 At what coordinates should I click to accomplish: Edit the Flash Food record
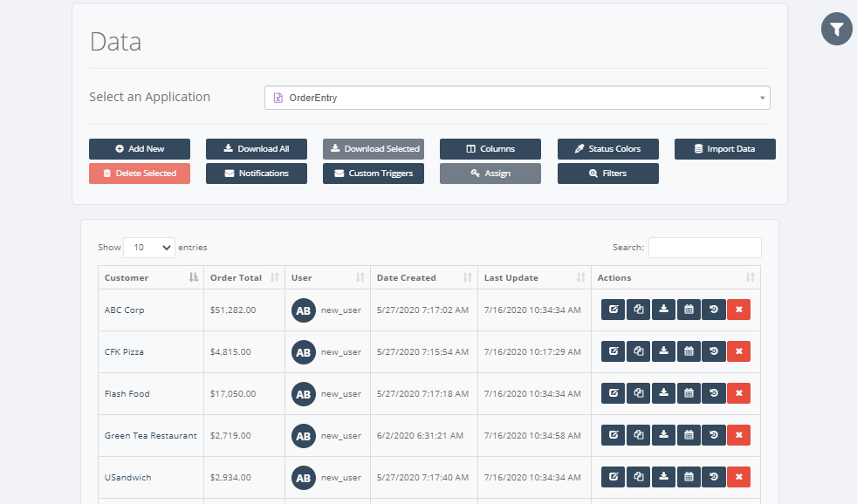[614, 393]
